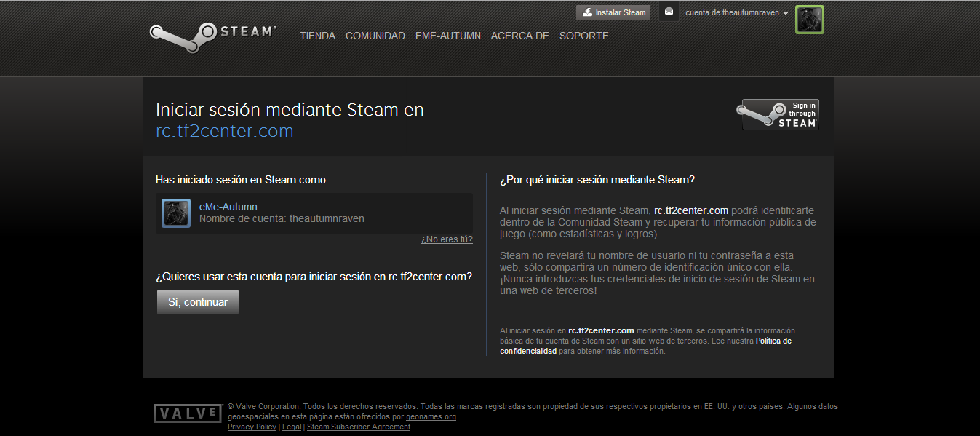The height and width of the screenshot is (436, 980).
Task: Open the SOPORTE menu
Action: pyautogui.click(x=584, y=36)
